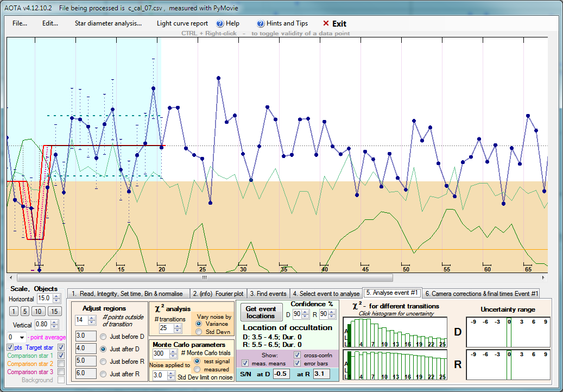Go to the 3. Find events tab

click(x=268, y=294)
